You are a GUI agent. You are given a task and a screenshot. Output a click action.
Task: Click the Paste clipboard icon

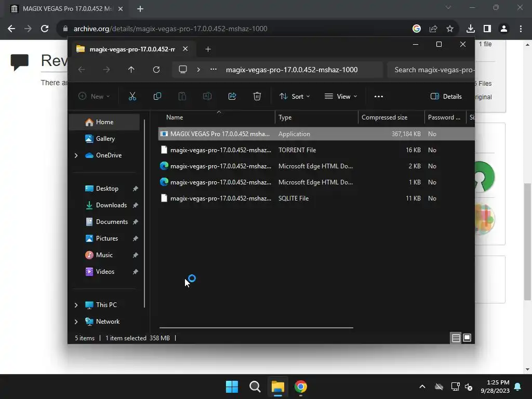(x=182, y=96)
